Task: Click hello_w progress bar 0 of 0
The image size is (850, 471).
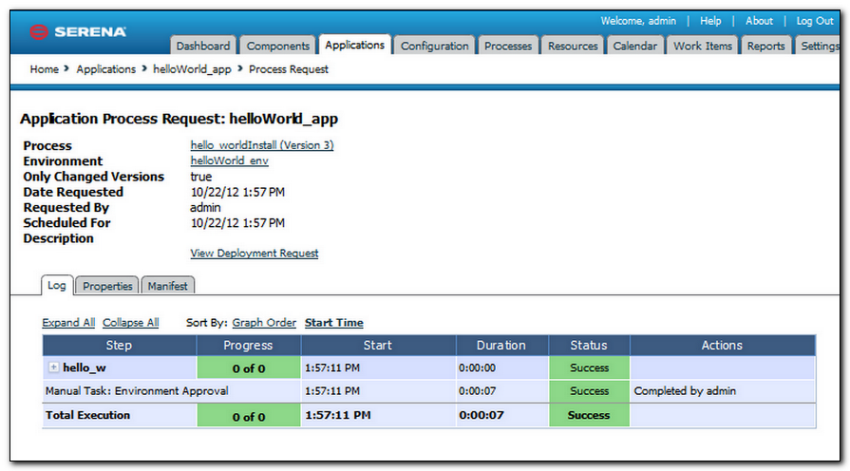Action: click(249, 368)
